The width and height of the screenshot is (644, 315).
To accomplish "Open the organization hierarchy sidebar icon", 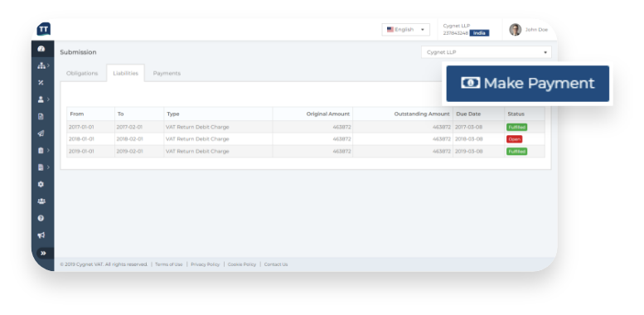I will (41, 65).
